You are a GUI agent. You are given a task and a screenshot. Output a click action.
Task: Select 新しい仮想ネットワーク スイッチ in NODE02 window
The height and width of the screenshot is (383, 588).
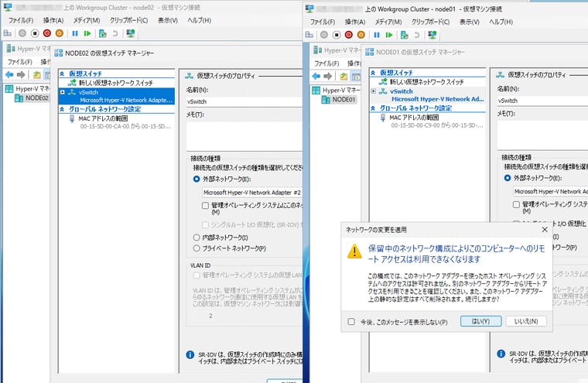point(117,83)
